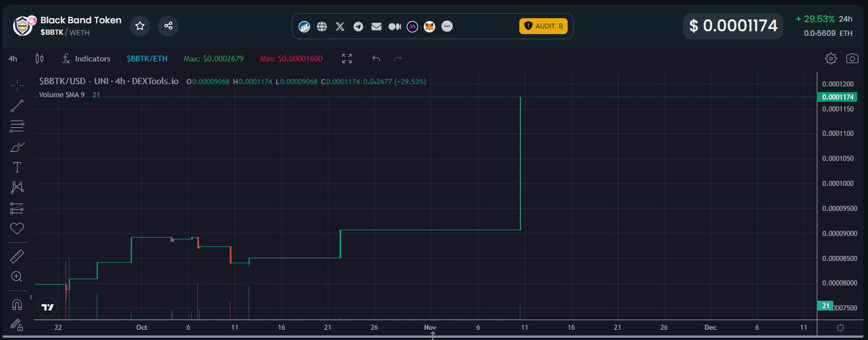The width and height of the screenshot is (868, 340).
Task: Undo the last chart action
Action: (x=376, y=59)
